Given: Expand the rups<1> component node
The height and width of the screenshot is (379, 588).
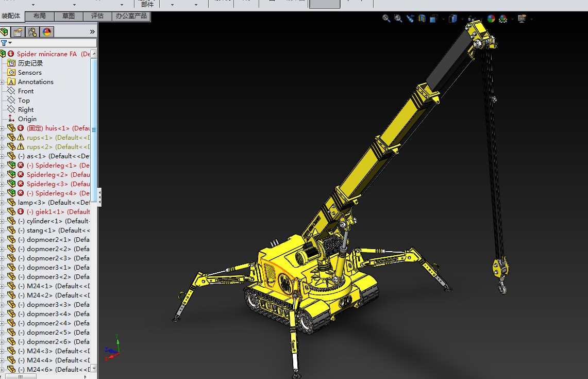Looking at the screenshot, I should pyautogui.click(x=3, y=138).
